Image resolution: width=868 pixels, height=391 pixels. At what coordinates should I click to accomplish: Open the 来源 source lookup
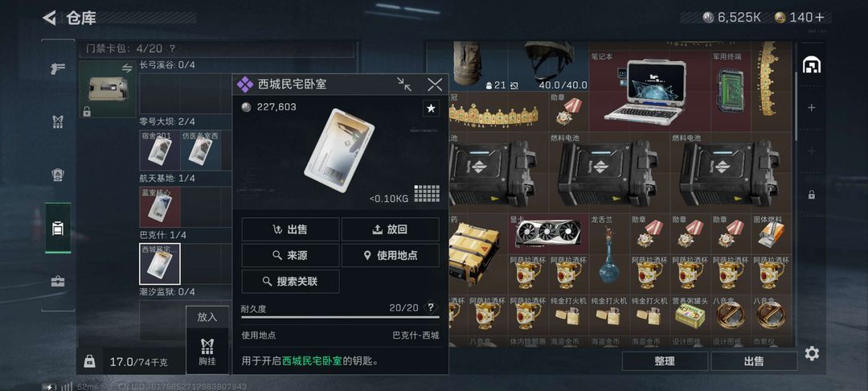[x=290, y=255]
